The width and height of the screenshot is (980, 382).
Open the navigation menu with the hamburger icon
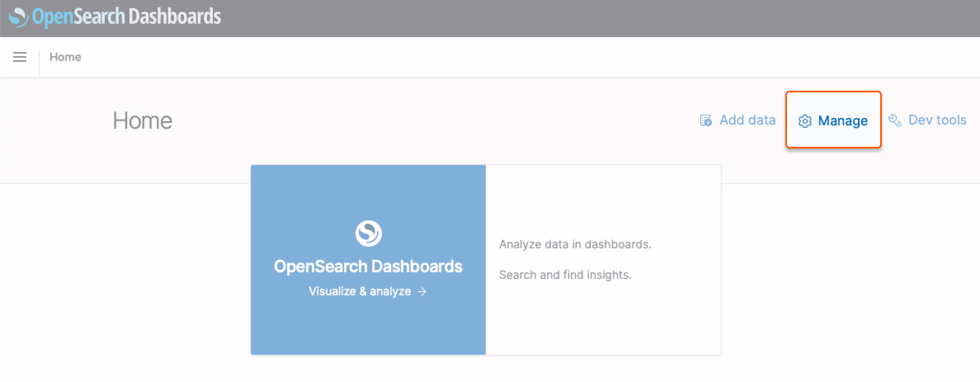(x=19, y=57)
